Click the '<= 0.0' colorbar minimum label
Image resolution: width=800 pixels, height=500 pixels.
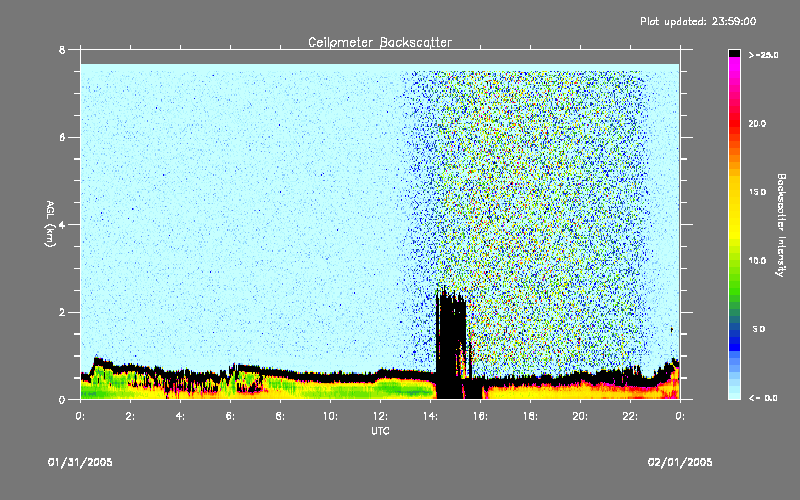[x=763, y=398]
